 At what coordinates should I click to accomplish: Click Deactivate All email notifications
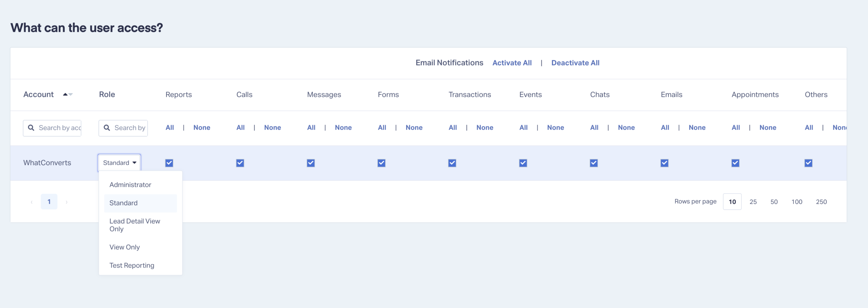click(x=575, y=63)
